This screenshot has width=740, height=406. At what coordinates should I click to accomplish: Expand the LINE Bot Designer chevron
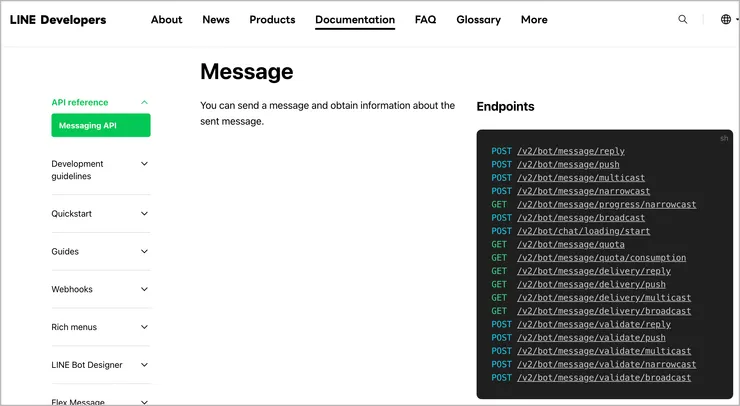pos(144,364)
